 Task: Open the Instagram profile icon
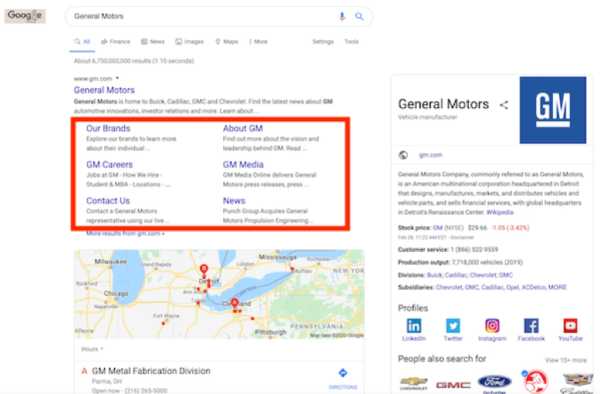[492, 326]
